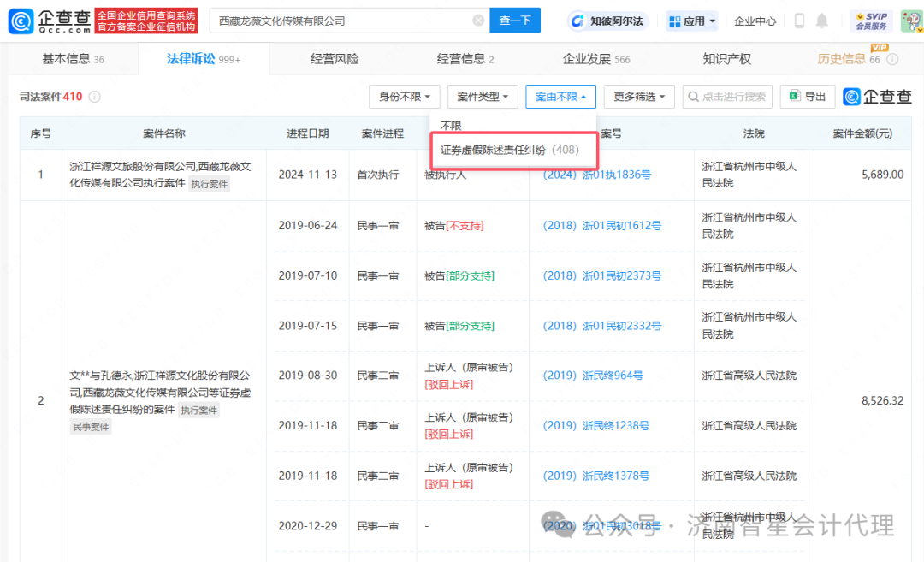924x562 pixels.
Task: Click date cell 2020-12-29
Action: (x=308, y=526)
